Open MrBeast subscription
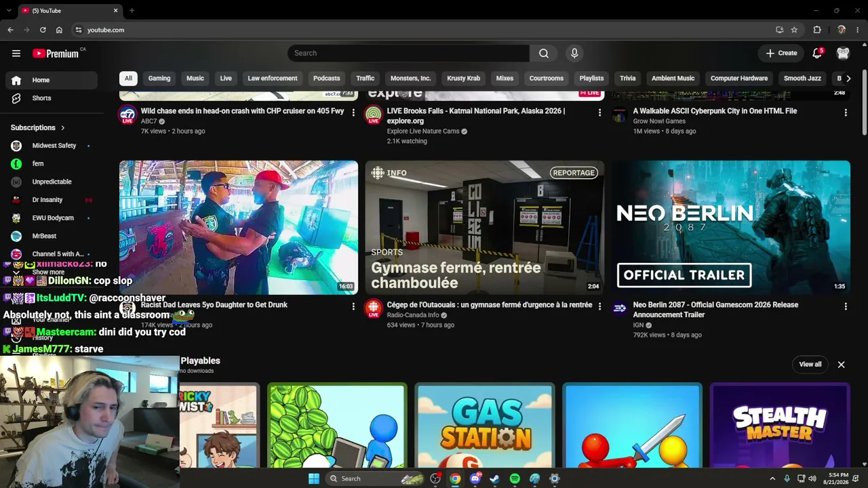The image size is (868, 488). [52, 236]
